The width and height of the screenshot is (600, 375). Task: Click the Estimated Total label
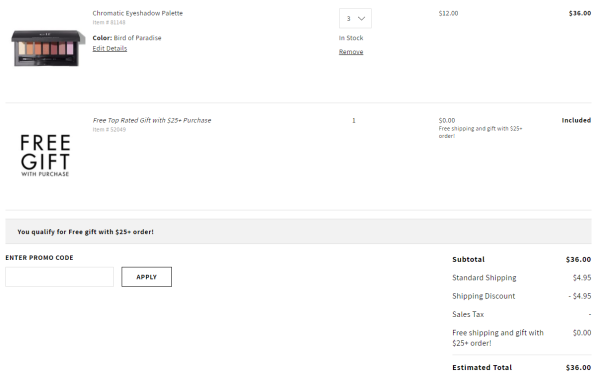coord(482,367)
